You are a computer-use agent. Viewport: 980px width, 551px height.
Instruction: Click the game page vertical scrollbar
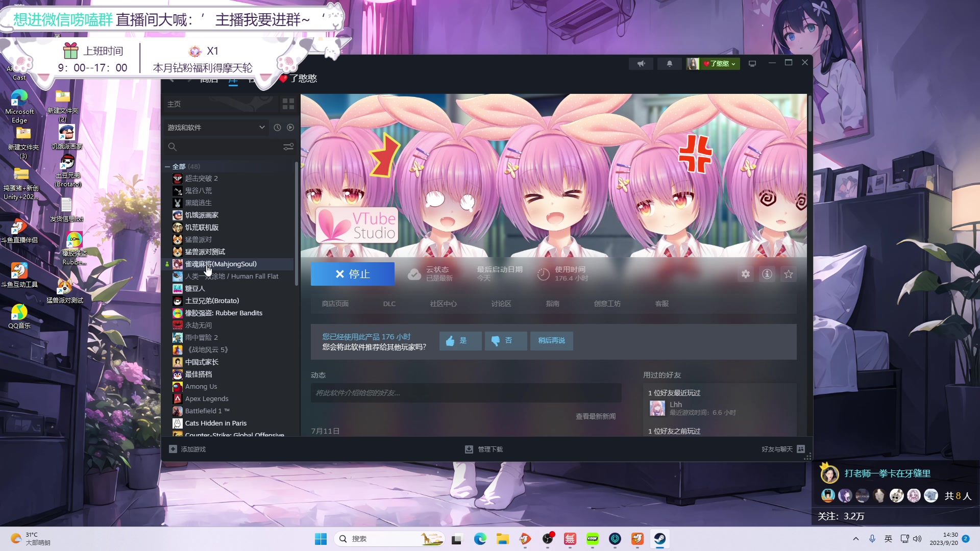(x=810, y=113)
